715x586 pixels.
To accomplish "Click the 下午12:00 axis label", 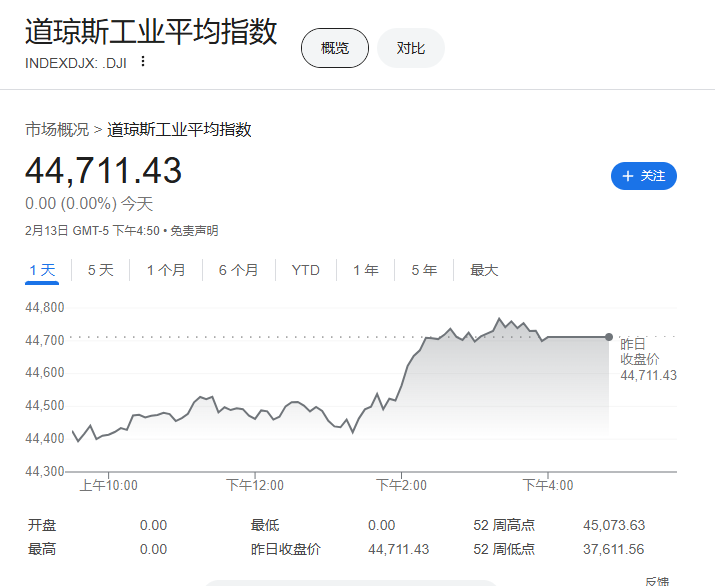I will tap(255, 485).
